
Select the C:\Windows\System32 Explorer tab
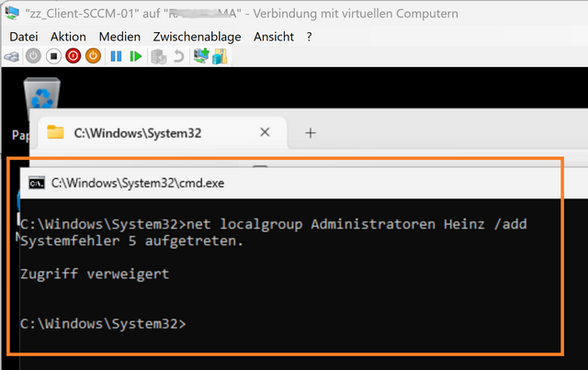click(x=163, y=133)
